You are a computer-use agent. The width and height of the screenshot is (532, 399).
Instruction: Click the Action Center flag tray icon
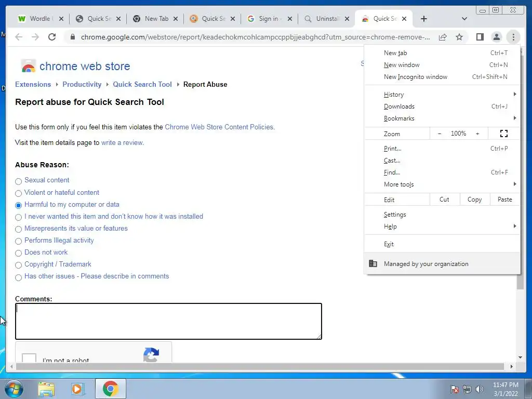(455, 389)
